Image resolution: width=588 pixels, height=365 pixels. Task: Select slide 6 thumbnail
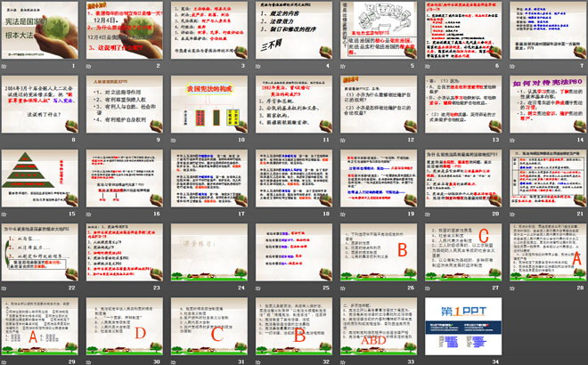[463, 30]
